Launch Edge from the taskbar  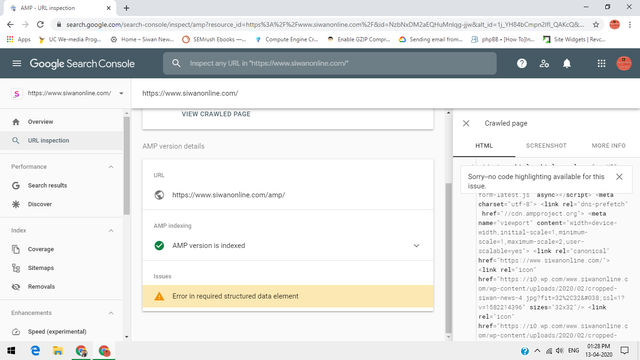coord(35,351)
